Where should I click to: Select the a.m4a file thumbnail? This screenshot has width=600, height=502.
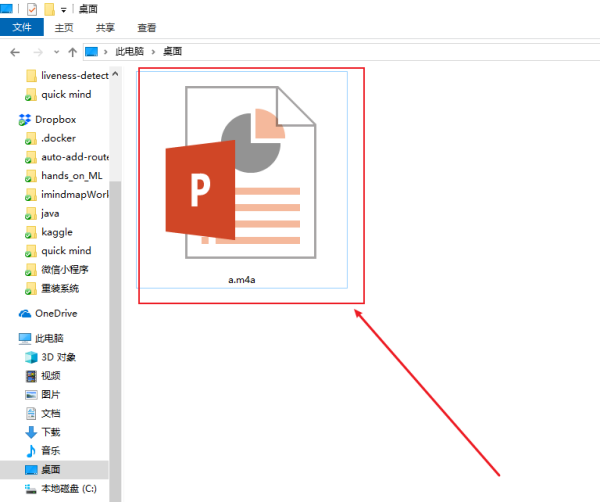click(x=243, y=180)
